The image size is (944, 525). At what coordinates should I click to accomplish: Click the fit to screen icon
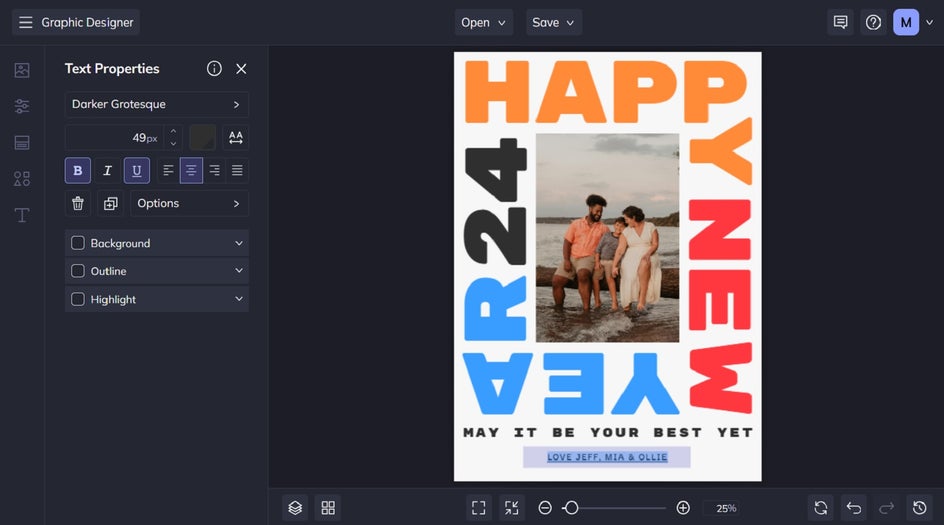pyautogui.click(x=479, y=508)
